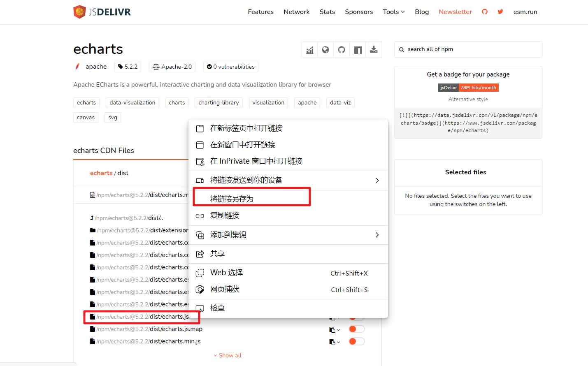Screen dimensions: 588x366
Task: Expand the 添加到集锦 submenu arrow
Action: click(x=377, y=235)
